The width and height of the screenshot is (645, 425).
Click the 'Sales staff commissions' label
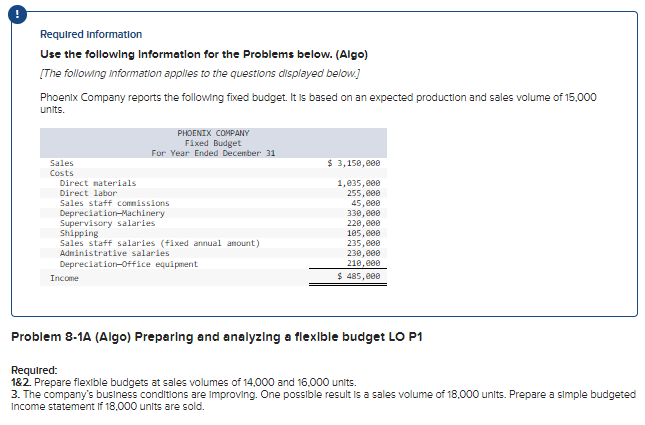114,203
